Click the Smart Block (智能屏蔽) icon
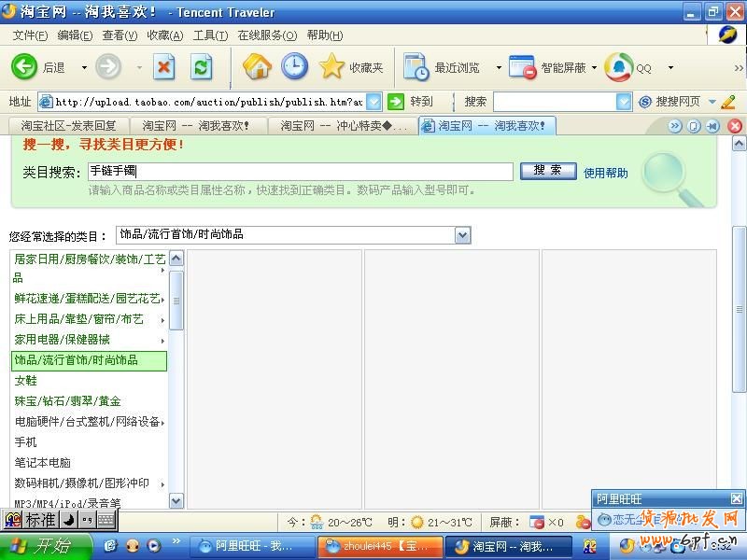Viewport: 747px width, 560px height. pyautogui.click(x=522, y=67)
